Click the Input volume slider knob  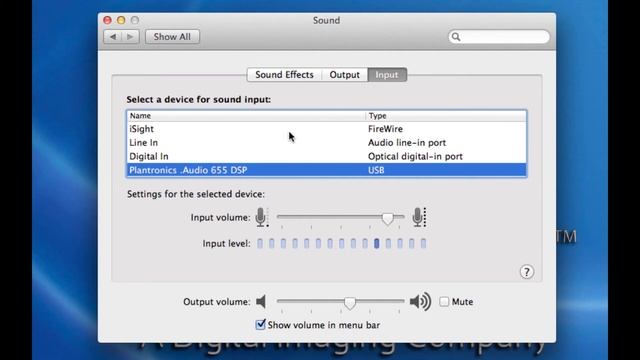(x=387, y=218)
